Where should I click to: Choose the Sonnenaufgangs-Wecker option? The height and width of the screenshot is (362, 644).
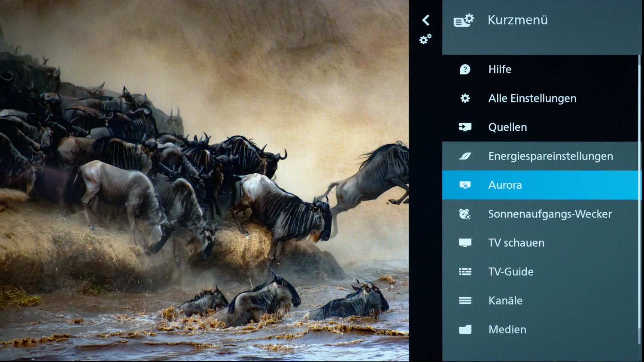(x=550, y=214)
